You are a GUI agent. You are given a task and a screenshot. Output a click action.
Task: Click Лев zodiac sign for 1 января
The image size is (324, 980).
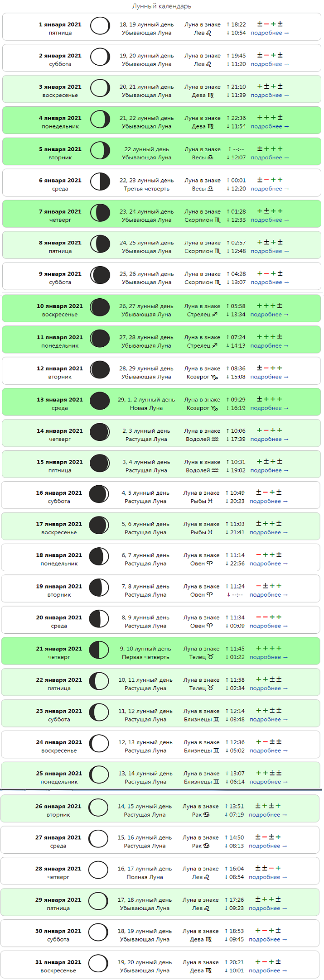coord(203,33)
